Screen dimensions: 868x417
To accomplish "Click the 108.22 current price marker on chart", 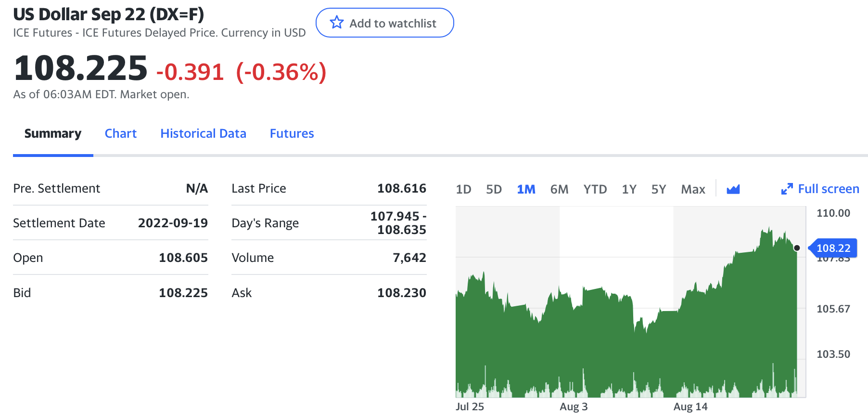I will pos(833,248).
